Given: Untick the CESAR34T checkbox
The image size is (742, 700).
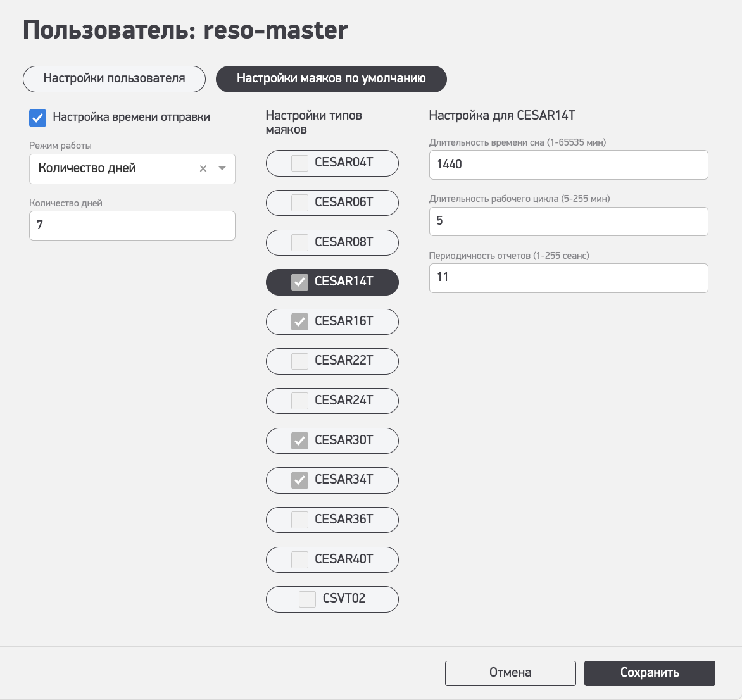Looking at the screenshot, I should coord(299,480).
